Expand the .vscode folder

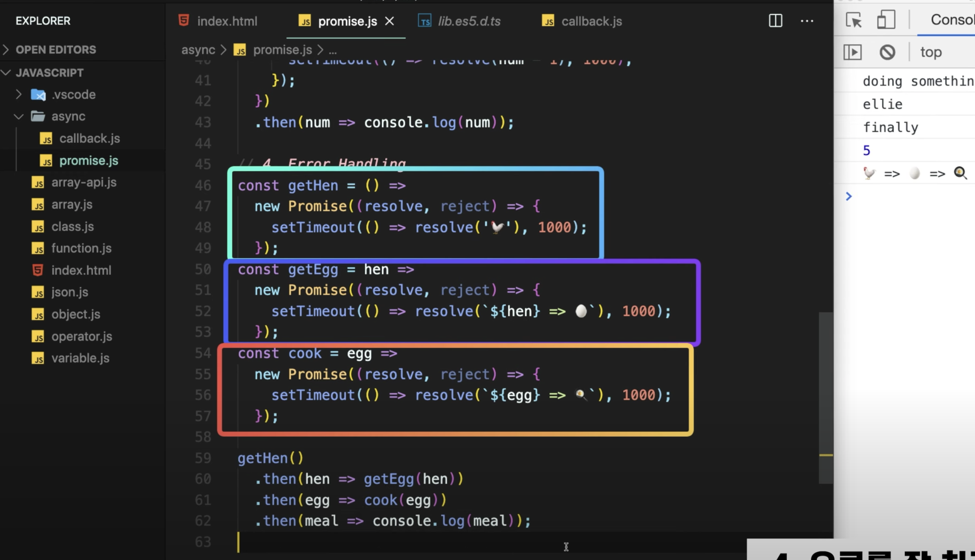73,95
